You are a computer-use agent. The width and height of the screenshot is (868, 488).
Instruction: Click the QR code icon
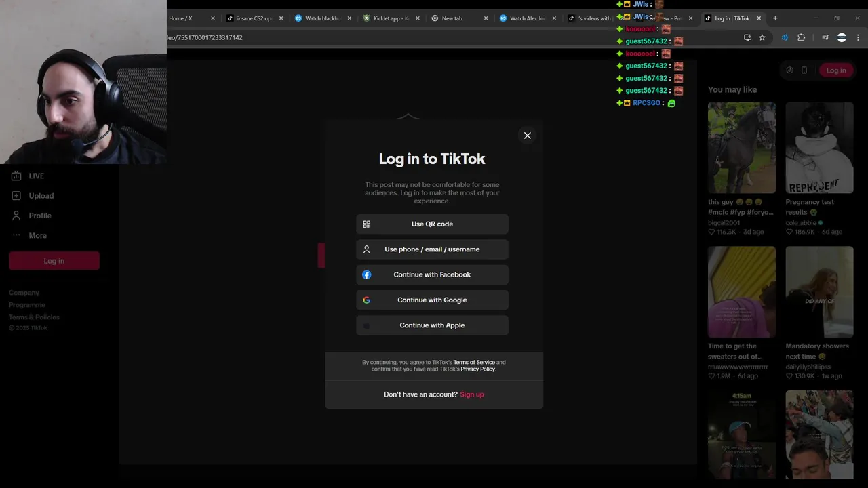tap(367, 224)
